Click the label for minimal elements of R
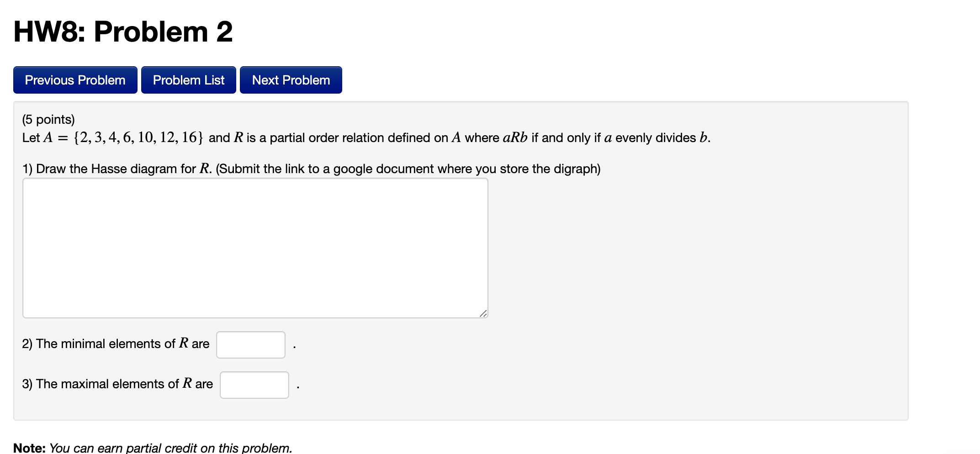Image resolution: width=980 pixels, height=454 pixels. point(116,343)
